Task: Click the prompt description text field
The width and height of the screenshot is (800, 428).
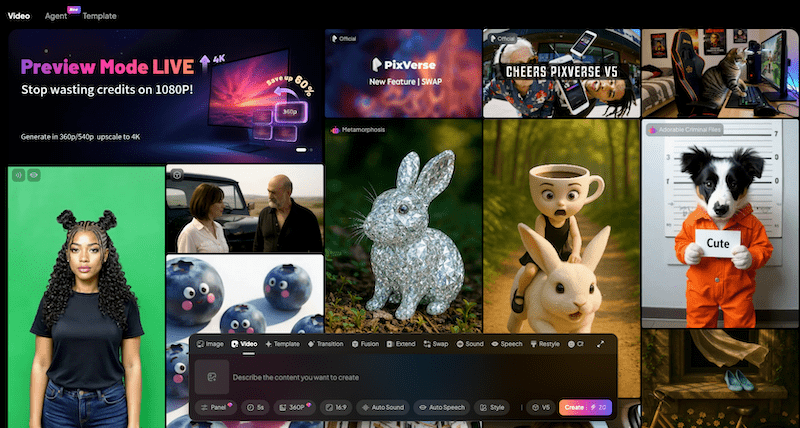Action: click(x=400, y=377)
